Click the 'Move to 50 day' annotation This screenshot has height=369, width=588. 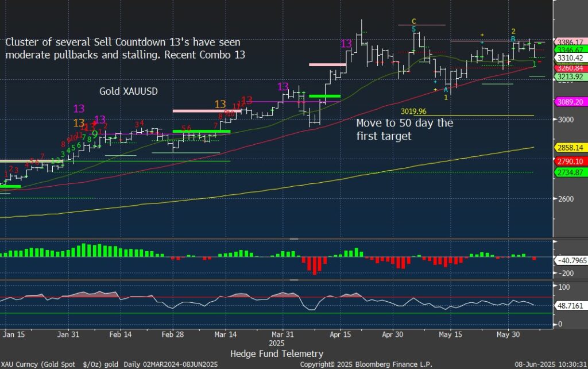[405, 129]
